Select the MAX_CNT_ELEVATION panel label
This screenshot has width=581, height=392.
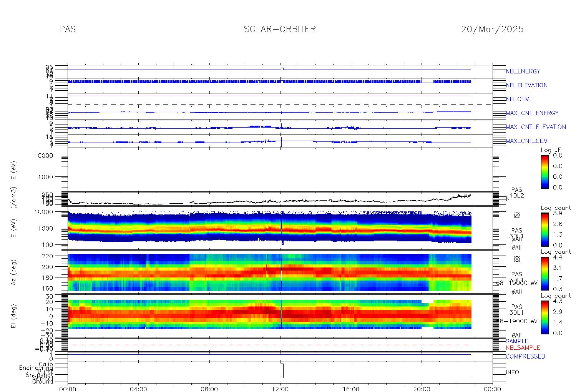[536, 127]
